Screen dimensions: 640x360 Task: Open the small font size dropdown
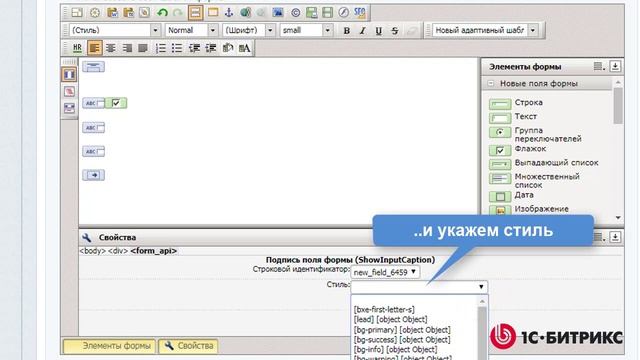tap(306, 30)
